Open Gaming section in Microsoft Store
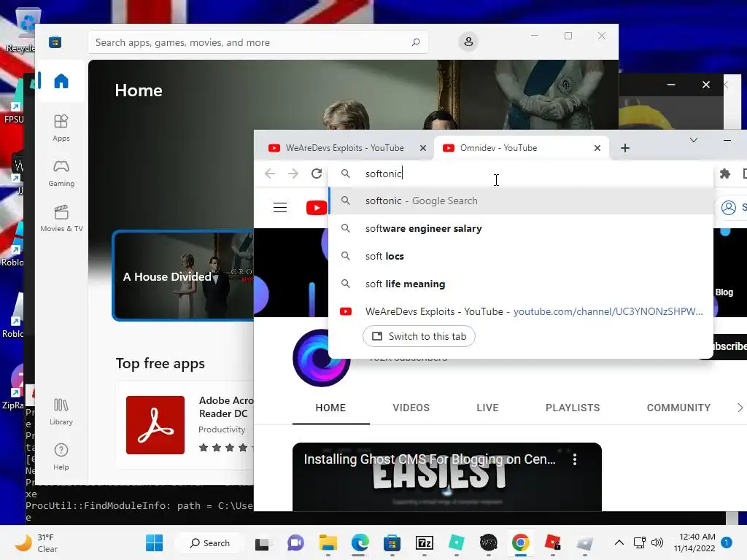The width and height of the screenshot is (747, 560). click(x=61, y=173)
